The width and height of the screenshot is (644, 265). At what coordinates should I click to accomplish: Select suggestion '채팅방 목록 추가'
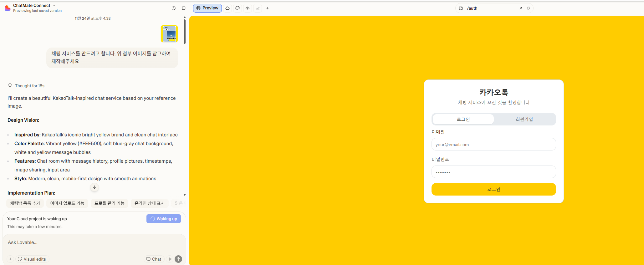[x=25, y=203]
